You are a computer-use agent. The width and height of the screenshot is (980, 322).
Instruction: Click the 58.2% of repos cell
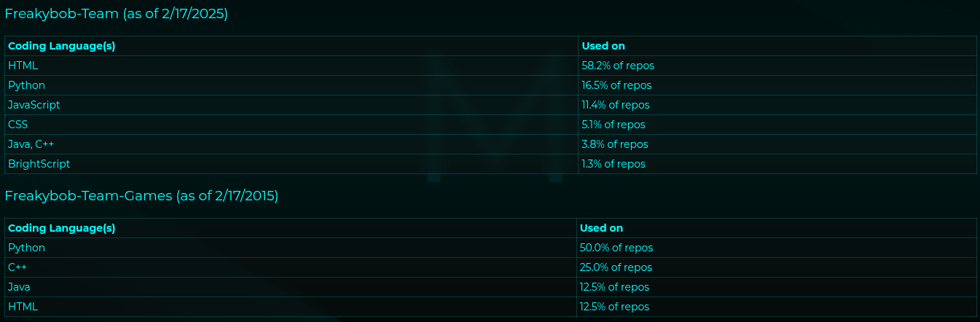[x=618, y=66]
